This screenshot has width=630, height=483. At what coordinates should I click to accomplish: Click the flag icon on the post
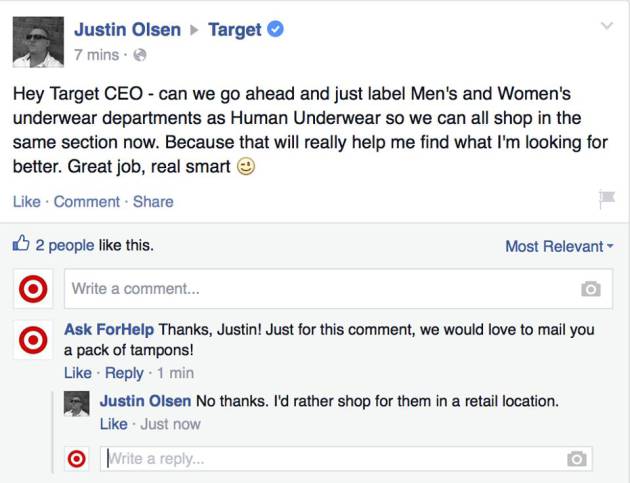(606, 199)
